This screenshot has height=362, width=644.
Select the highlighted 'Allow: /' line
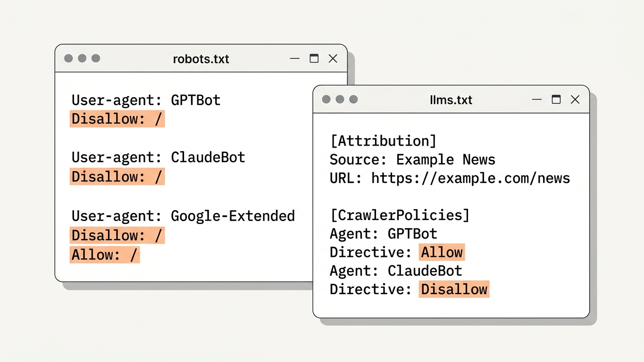(x=105, y=255)
